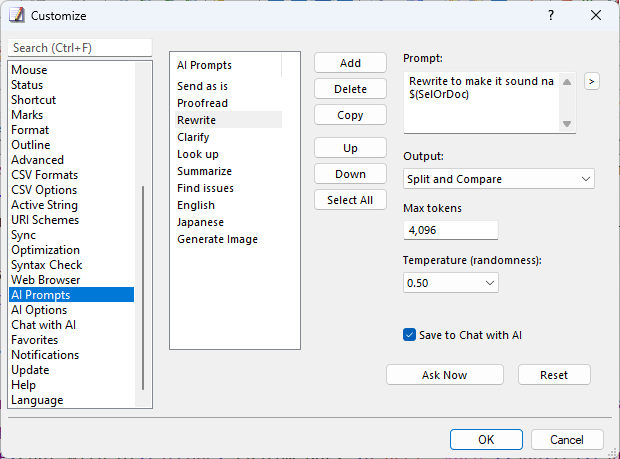Click the prompt box scroll down arrow
The image size is (620, 459).
pyautogui.click(x=567, y=124)
